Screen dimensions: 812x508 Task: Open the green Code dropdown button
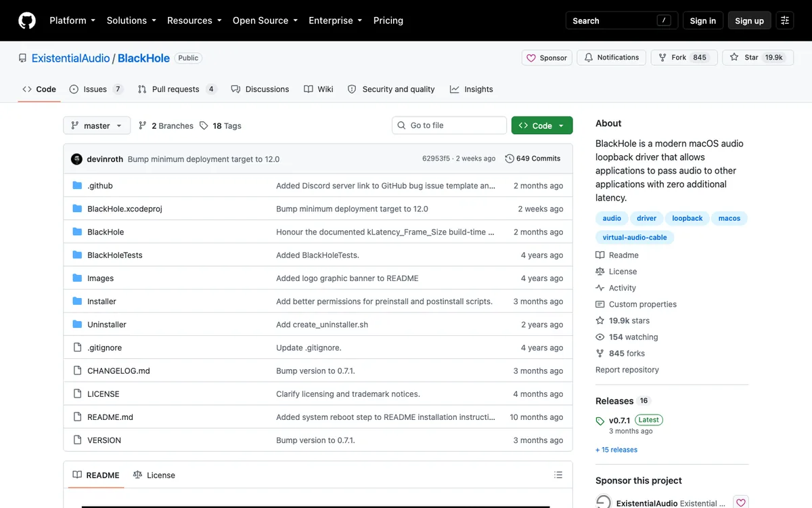(x=542, y=126)
